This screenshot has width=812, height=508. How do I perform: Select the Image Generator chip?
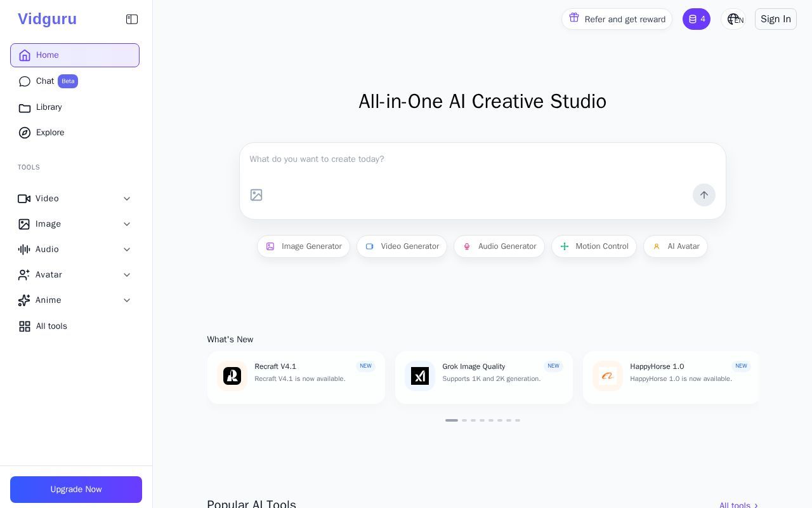[303, 246]
